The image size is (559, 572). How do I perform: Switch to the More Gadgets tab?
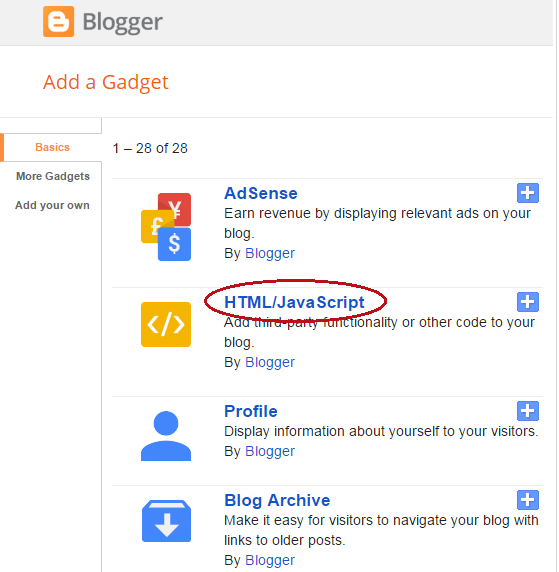[x=53, y=176]
